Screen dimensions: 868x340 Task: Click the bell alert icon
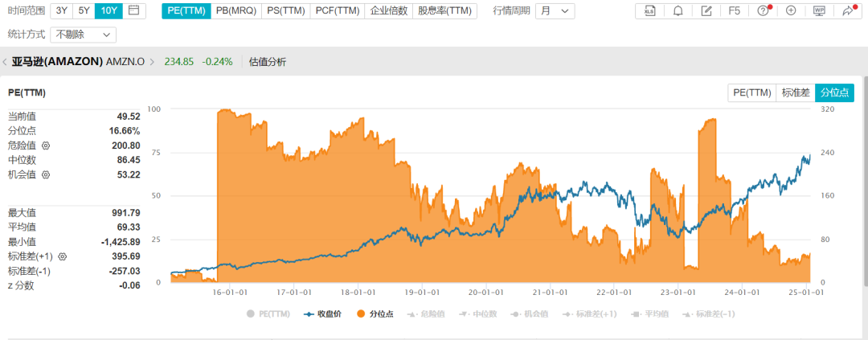(678, 11)
